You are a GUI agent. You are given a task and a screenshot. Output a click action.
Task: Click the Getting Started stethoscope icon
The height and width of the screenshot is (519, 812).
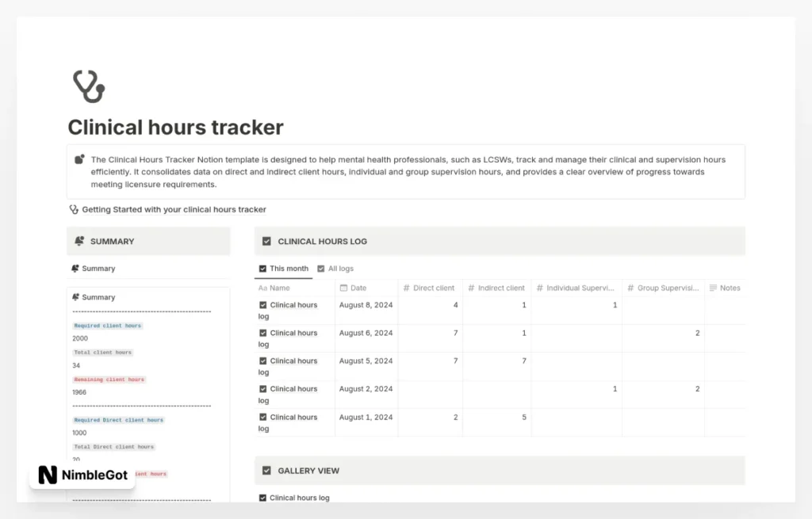75,210
